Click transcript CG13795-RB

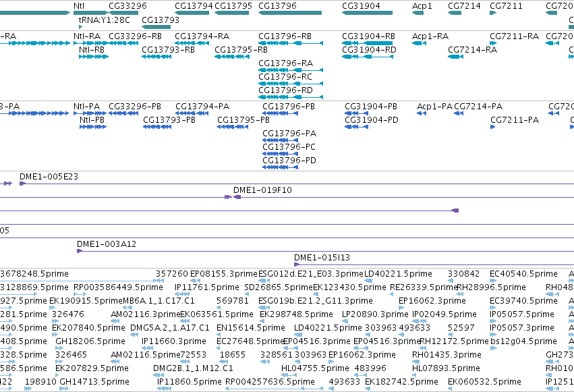pos(241,50)
